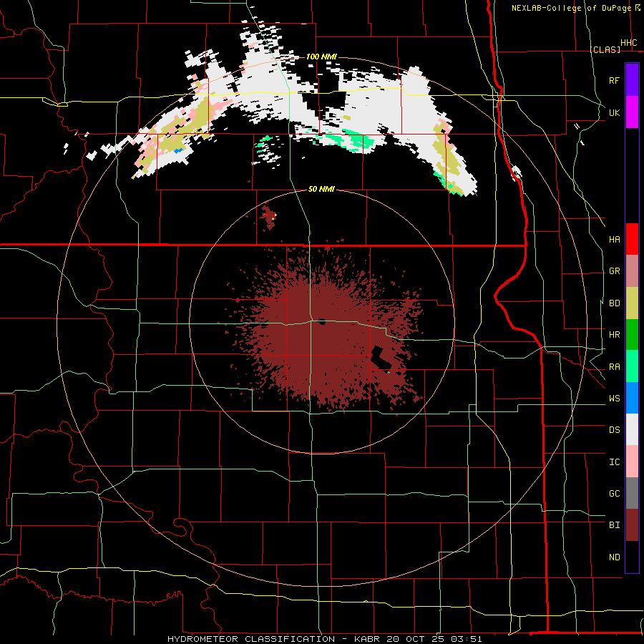The width and height of the screenshot is (644, 644).
Task: Click the WS legend label
Action: pos(614,399)
